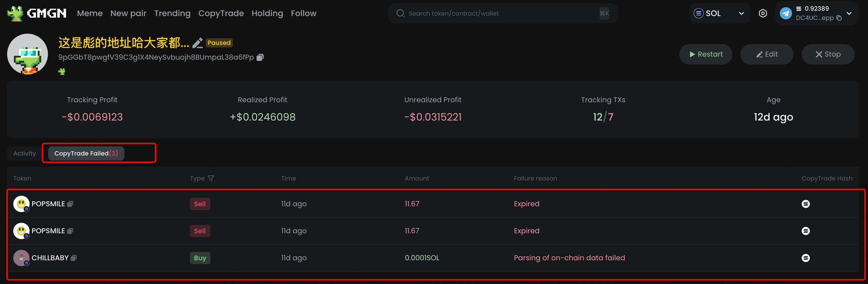Expand the account wallet dropdown chevron
This screenshot has height=284, width=868.
(849, 14)
